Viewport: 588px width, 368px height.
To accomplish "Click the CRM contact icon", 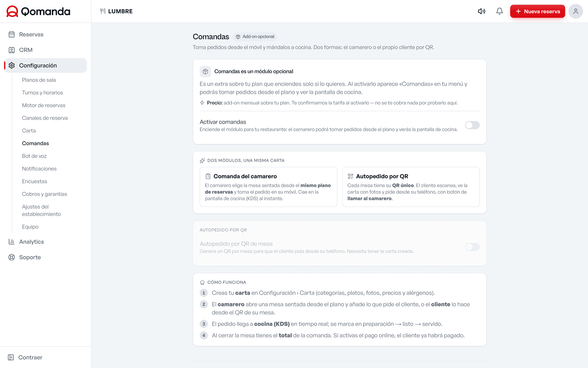I will [x=12, y=50].
